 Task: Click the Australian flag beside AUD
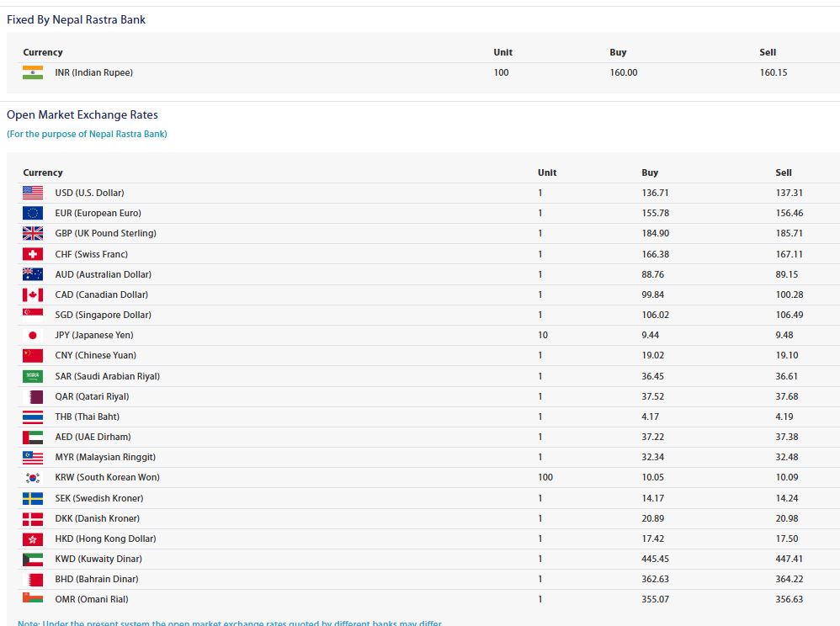coord(33,274)
